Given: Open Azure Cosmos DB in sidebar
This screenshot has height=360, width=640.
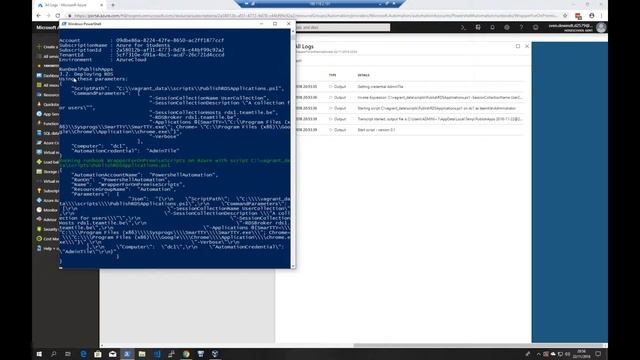Looking at the screenshot, I should (47, 143).
